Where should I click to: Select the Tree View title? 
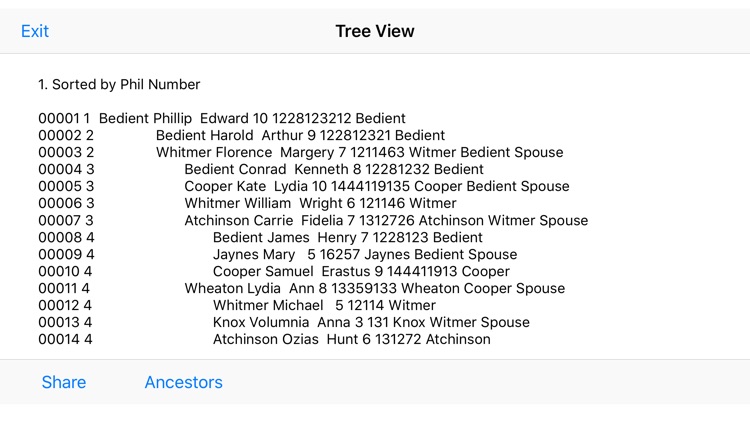(375, 31)
